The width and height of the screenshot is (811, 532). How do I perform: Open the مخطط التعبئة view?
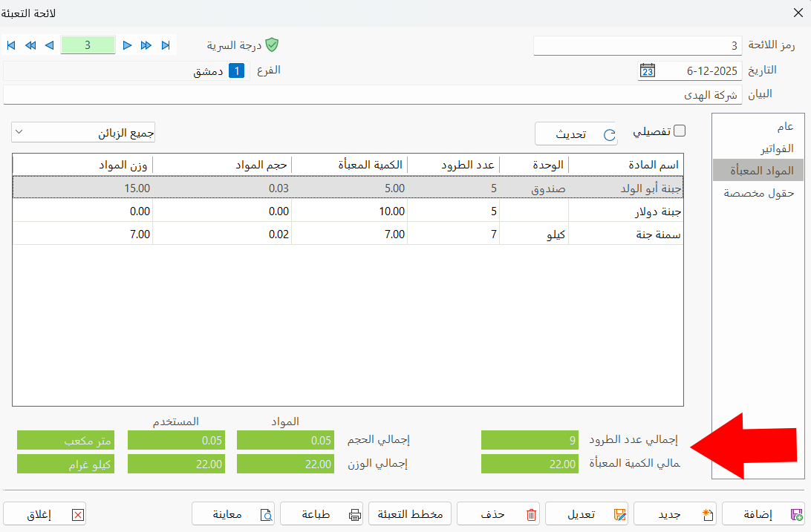coord(409,513)
